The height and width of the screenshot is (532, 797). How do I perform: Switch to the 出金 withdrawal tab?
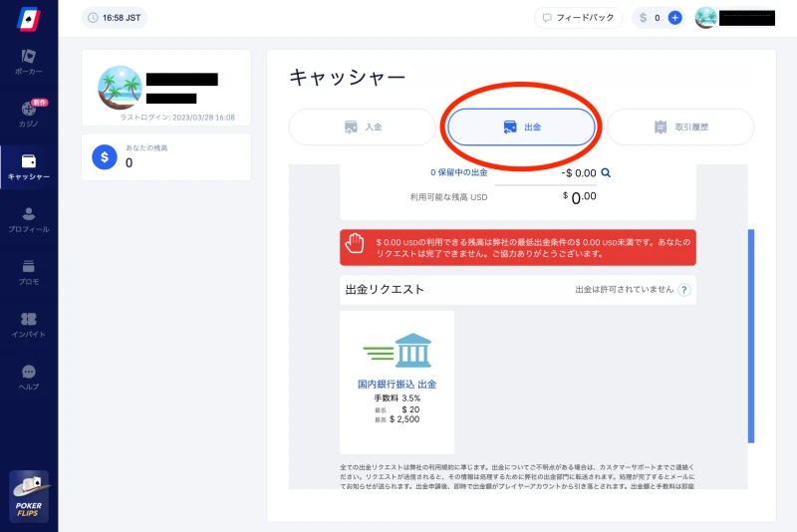(x=521, y=128)
